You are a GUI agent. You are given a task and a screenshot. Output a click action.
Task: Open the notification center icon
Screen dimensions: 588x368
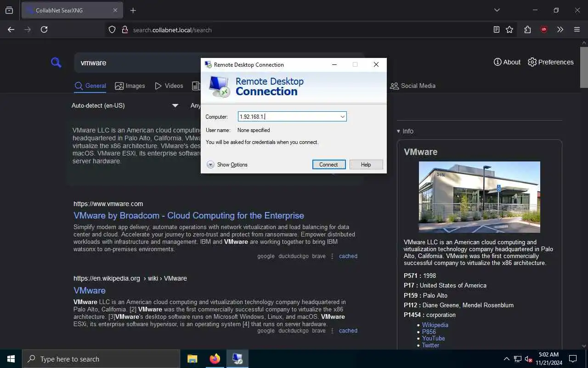click(573, 359)
